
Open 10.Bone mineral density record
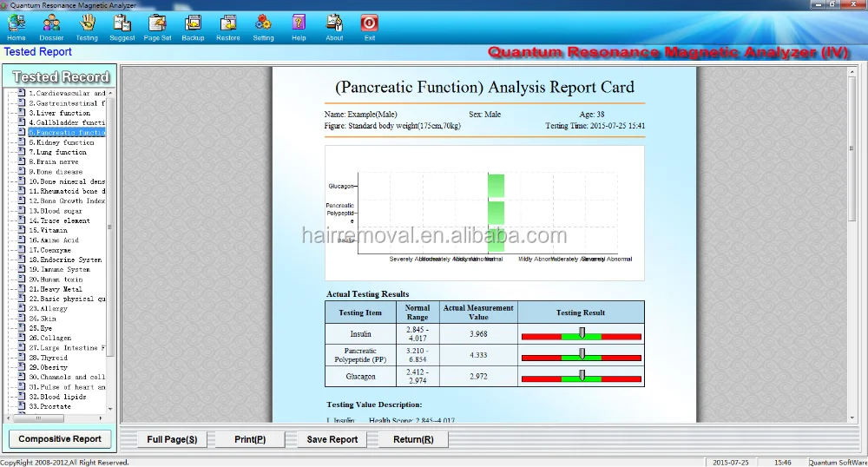click(x=67, y=181)
